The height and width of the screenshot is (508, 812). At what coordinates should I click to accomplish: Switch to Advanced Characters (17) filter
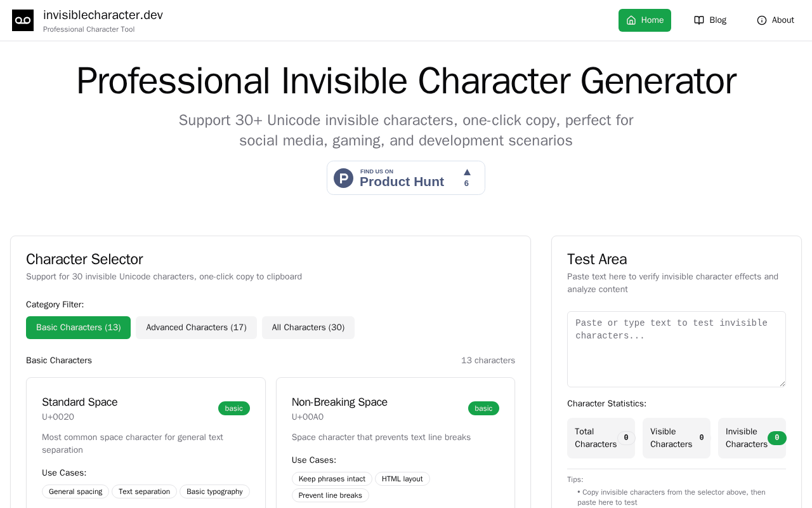point(196,328)
